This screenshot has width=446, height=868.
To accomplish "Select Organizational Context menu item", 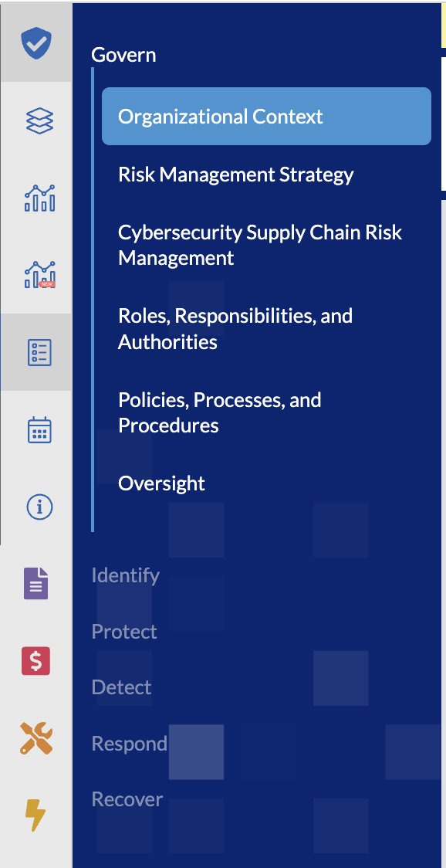I will click(x=267, y=117).
